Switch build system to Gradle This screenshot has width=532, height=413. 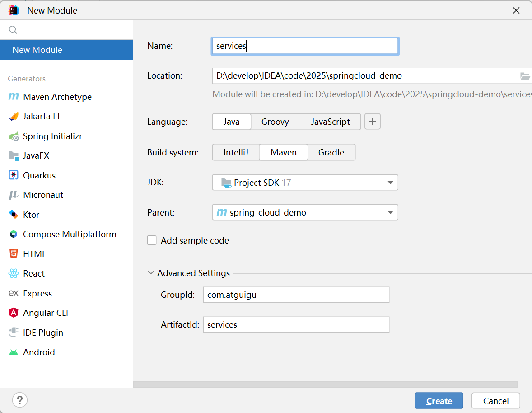[x=331, y=152]
